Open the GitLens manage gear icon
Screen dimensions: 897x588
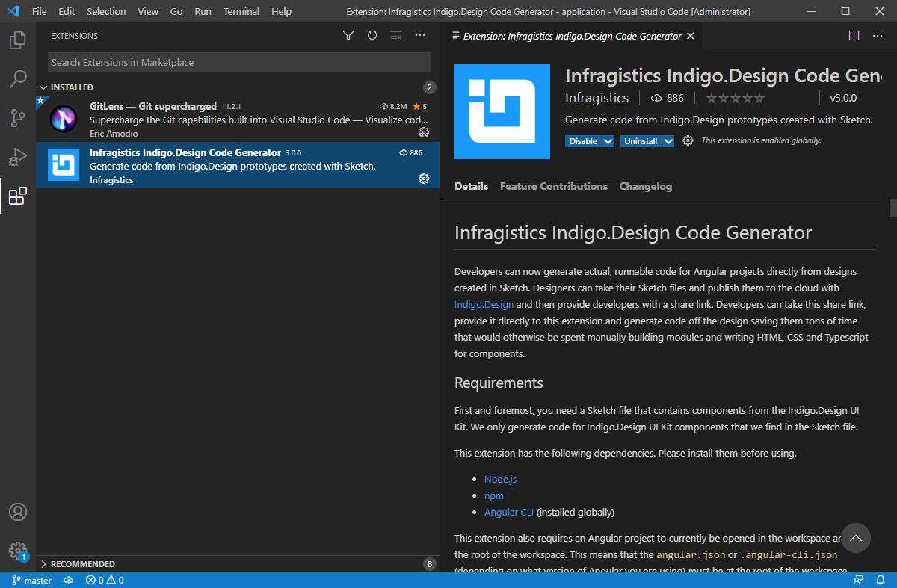click(x=424, y=132)
